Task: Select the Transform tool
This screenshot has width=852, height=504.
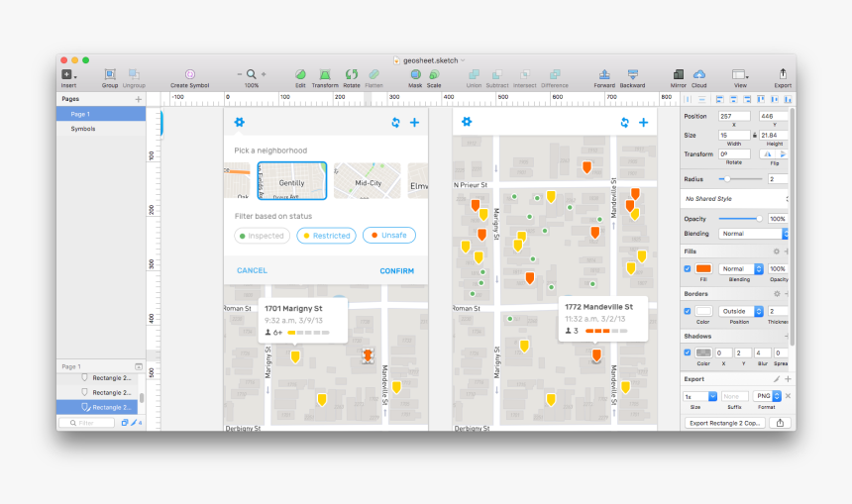Action: (x=325, y=75)
